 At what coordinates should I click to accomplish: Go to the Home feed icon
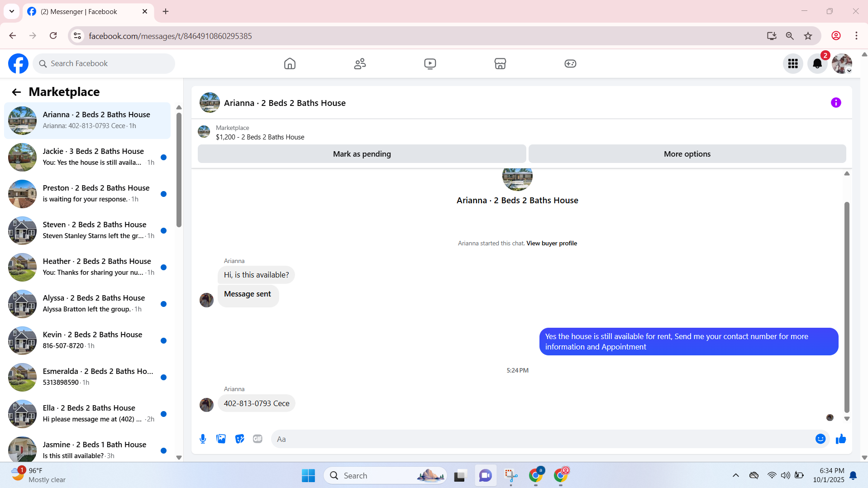pyautogui.click(x=290, y=63)
